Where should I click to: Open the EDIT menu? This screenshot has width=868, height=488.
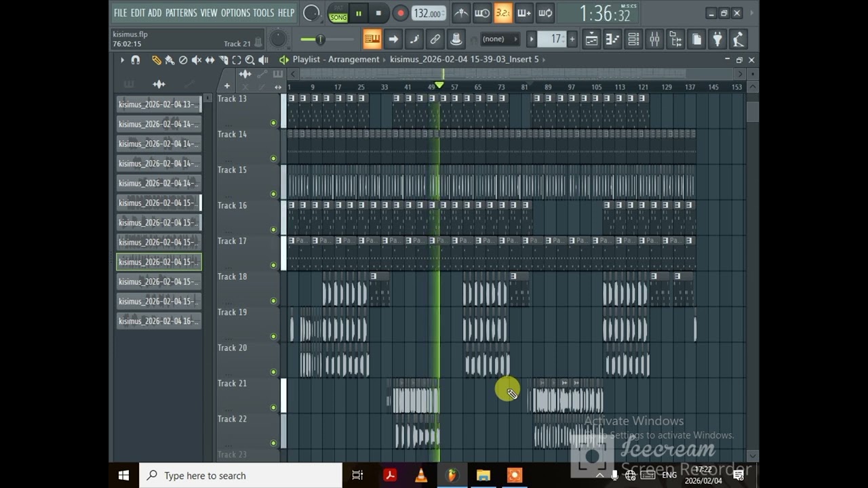click(138, 13)
